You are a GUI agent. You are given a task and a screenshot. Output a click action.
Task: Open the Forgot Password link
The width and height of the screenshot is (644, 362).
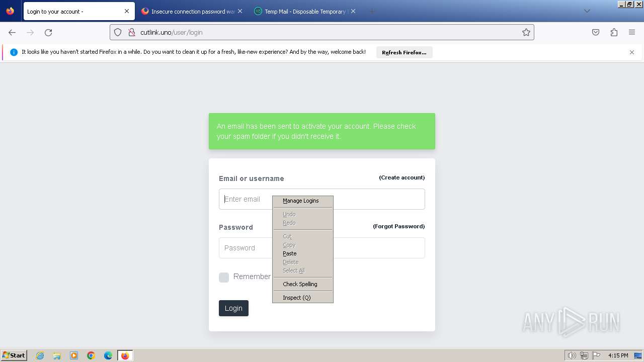[398, 226]
